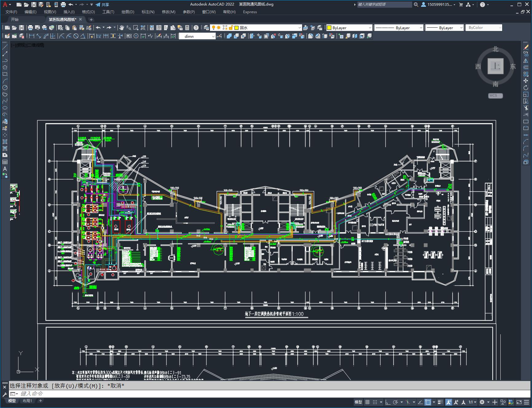Select the Rotate modify tool

pyautogui.click(x=526, y=88)
